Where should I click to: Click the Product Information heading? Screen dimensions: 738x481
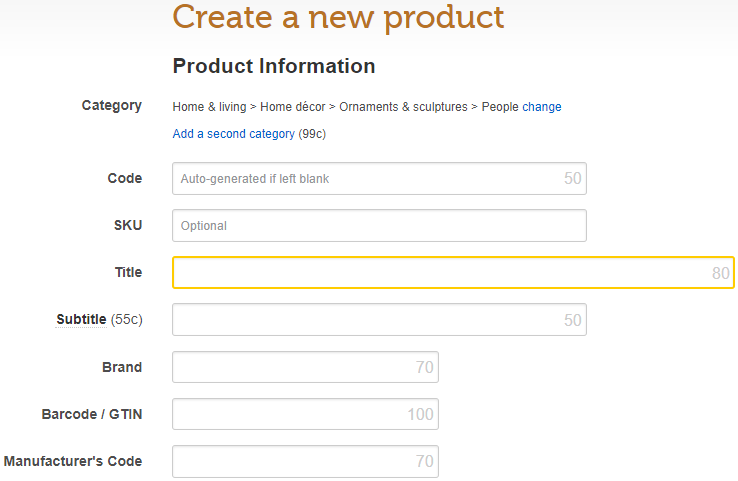coord(274,66)
